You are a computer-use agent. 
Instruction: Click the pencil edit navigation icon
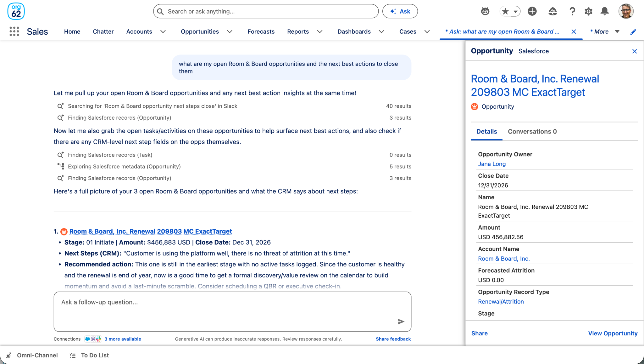(633, 31)
